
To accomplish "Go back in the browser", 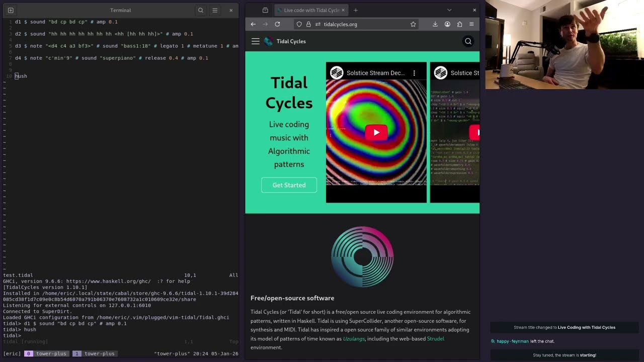I will point(253,24).
